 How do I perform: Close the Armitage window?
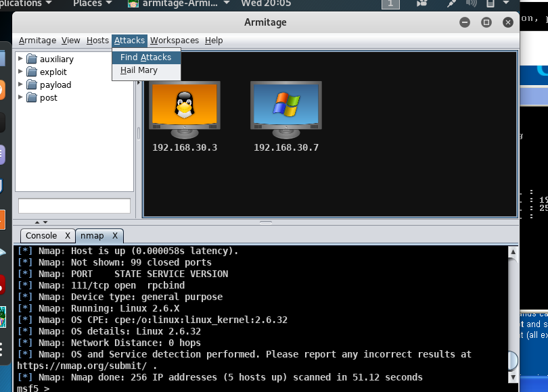pyautogui.click(x=508, y=22)
